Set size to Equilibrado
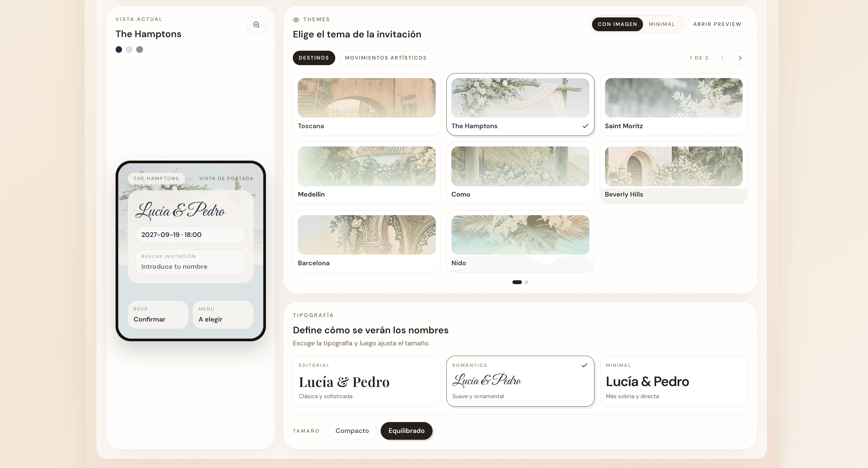This screenshot has height=468, width=868. click(406, 431)
